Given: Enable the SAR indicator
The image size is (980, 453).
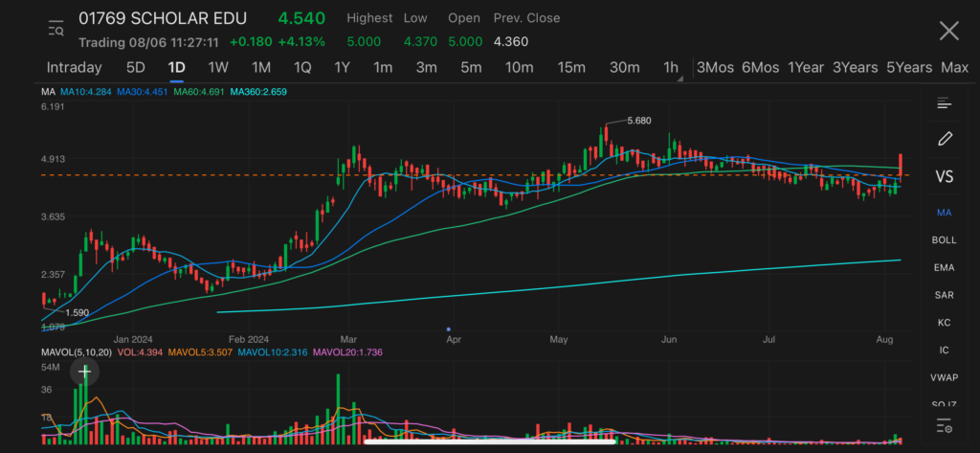Looking at the screenshot, I should [x=944, y=295].
